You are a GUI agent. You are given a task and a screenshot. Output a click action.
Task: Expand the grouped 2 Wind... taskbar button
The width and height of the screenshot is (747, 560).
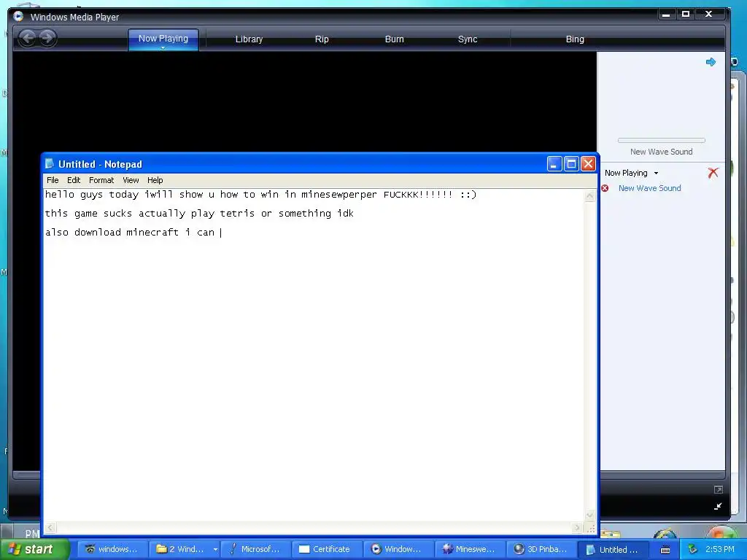[215, 549]
